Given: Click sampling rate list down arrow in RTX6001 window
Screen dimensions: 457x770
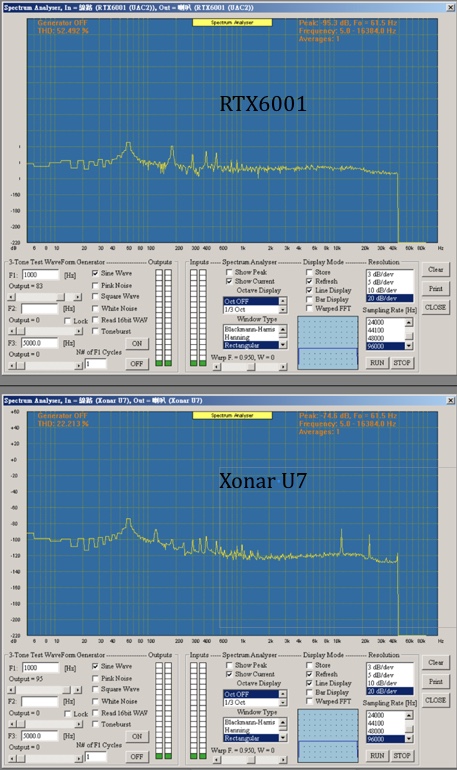Looking at the screenshot, I should tap(409, 346).
